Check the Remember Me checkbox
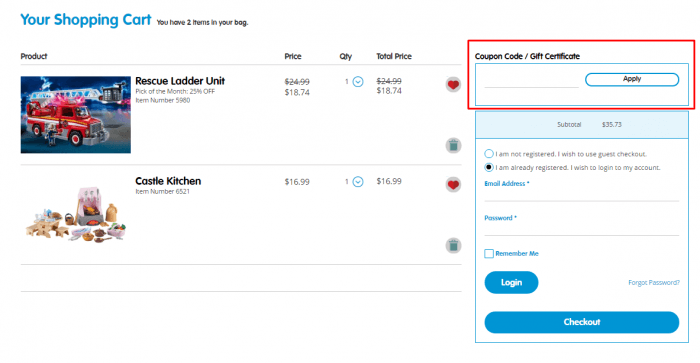The height and width of the screenshot is (363, 700). (x=489, y=254)
